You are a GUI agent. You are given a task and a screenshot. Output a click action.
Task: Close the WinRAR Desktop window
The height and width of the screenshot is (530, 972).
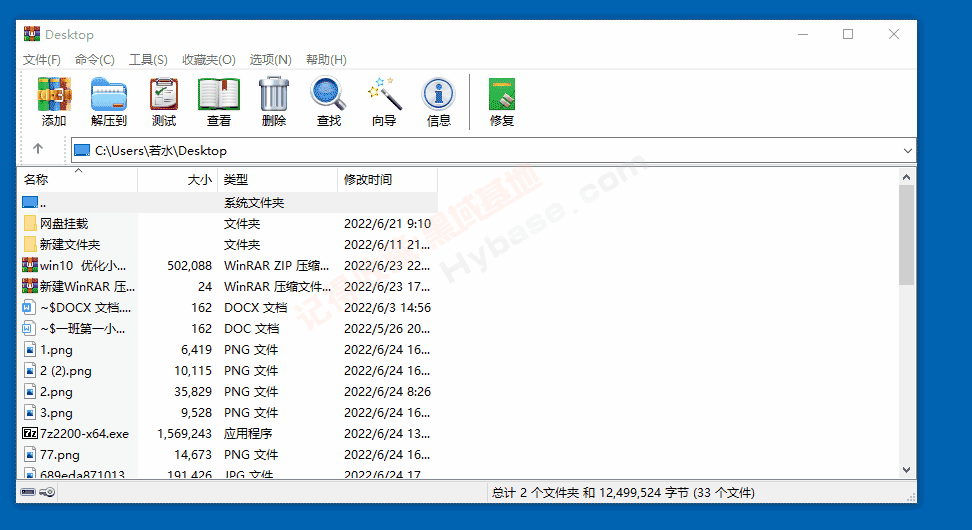tap(893, 34)
